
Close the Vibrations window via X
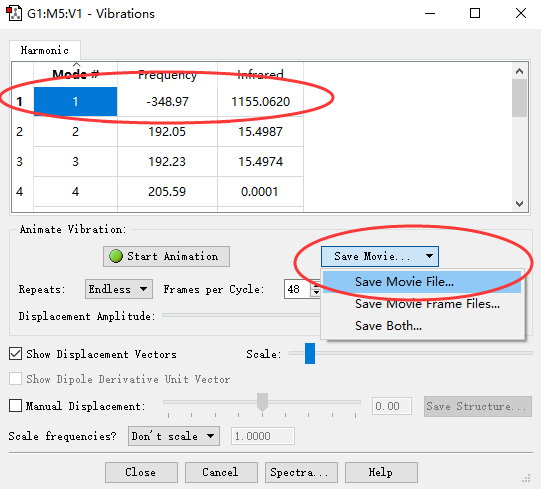pos(521,13)
